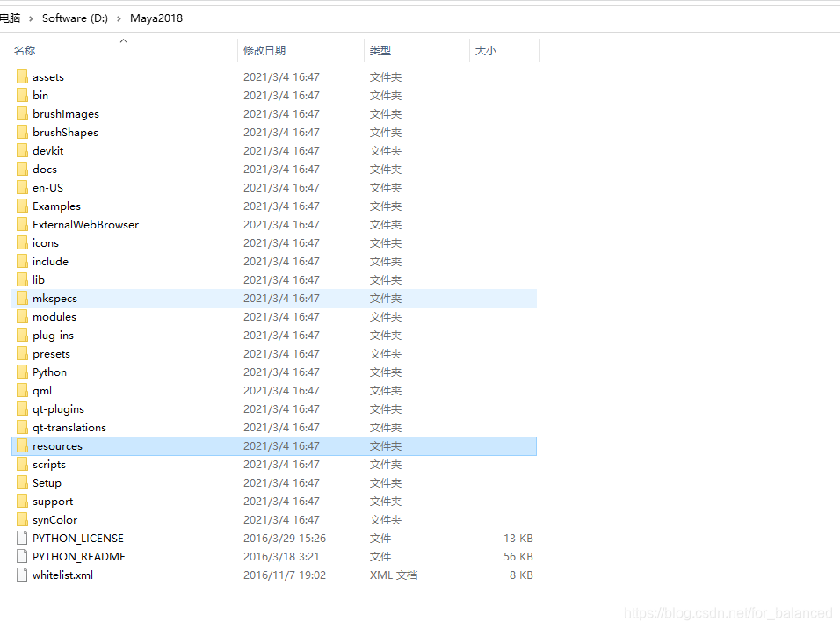
Task: Click the Examples folder icon
Action: tap(22, 206)
